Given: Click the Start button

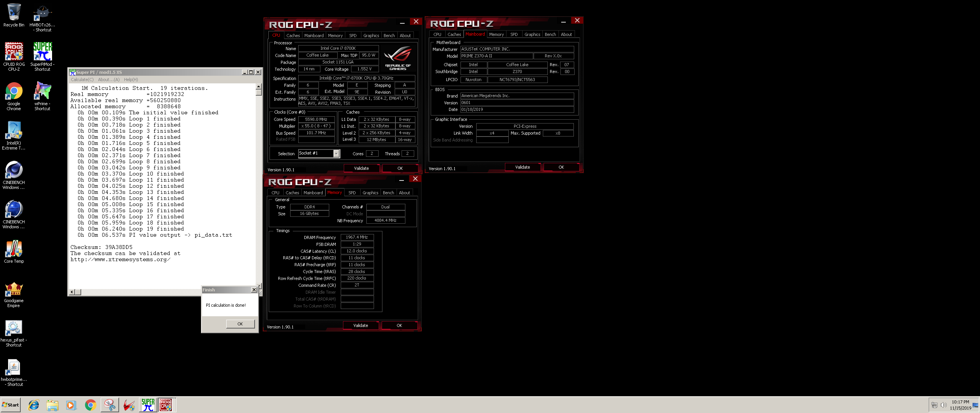Looking at the screenshot, I should pyautogui.click(x=10, y=405).
